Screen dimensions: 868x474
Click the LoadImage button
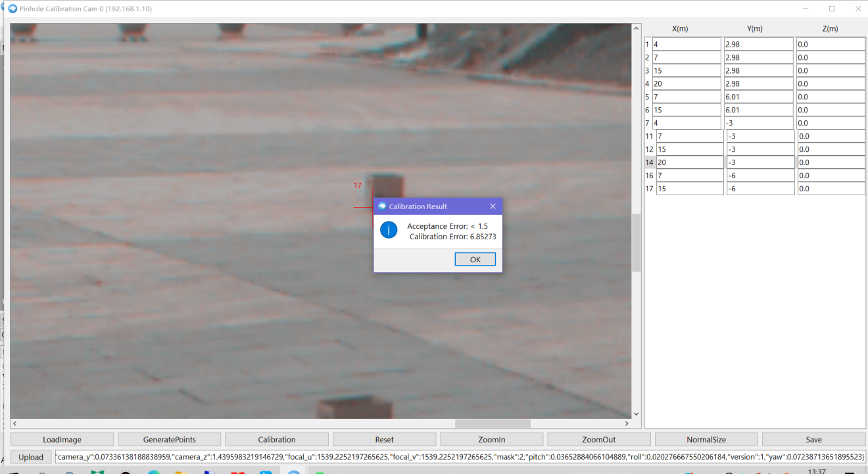pos(62,440)
